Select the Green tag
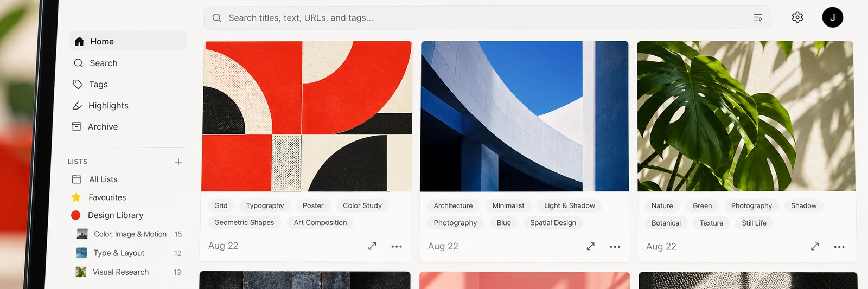868x289 pixels. click(x=702, y=205)
